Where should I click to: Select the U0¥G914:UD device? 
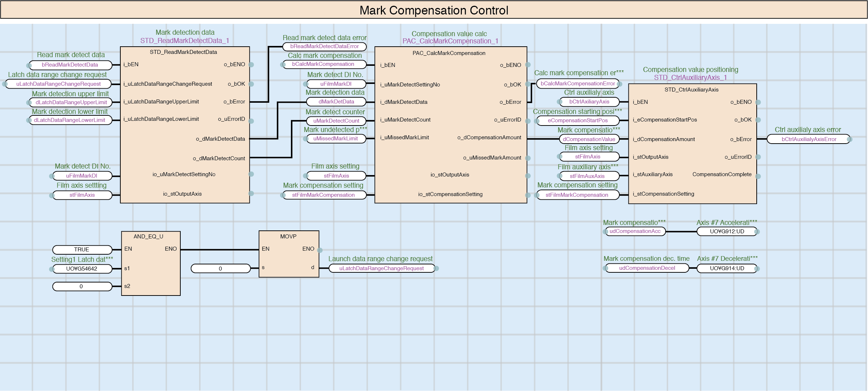(727, 268)
